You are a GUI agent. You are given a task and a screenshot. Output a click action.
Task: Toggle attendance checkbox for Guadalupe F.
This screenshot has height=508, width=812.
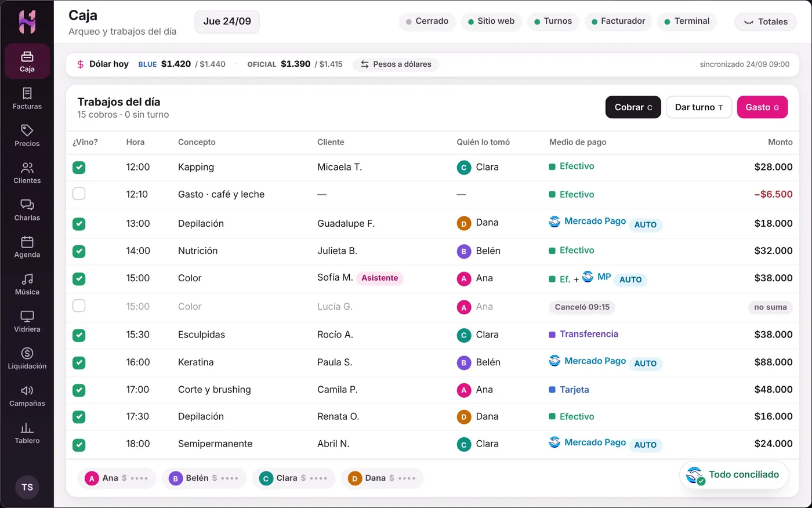[x=79, y=224]
